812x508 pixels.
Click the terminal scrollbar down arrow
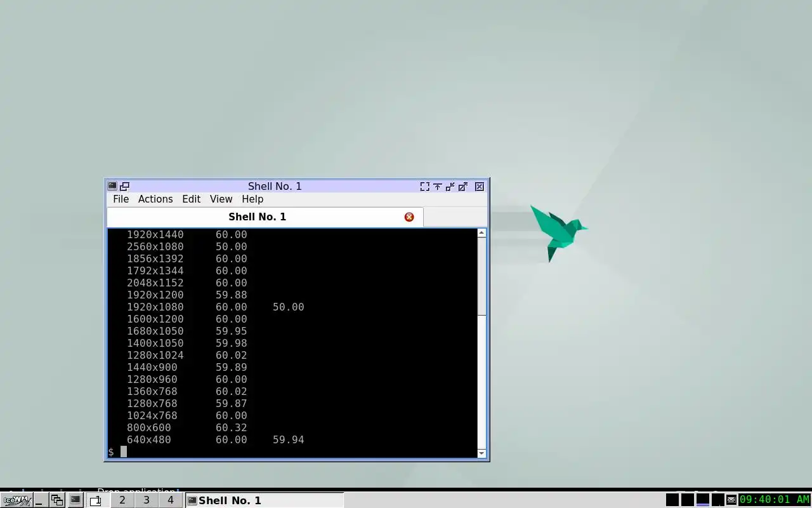pos(481,453)
